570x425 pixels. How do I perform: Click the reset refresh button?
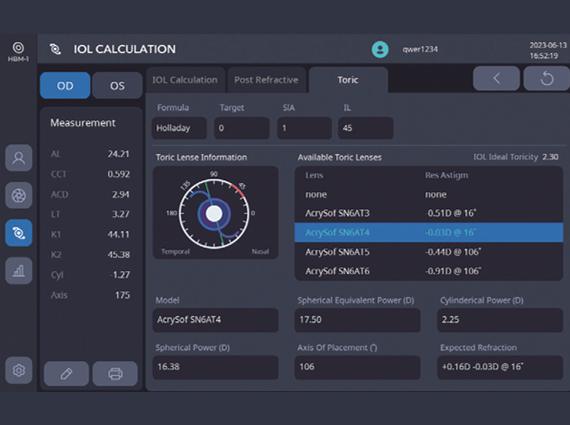click(547, 78)
